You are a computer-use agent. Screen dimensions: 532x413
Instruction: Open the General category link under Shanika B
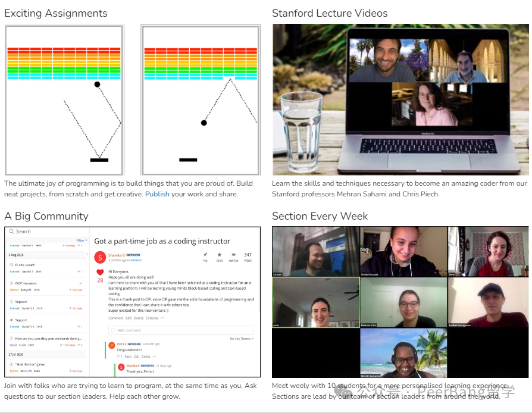tap(136, 260)
